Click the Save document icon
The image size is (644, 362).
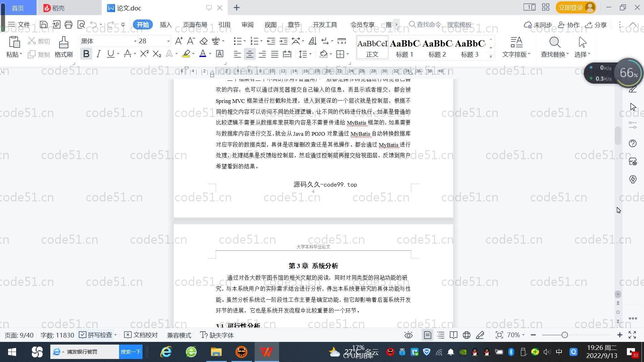coord(43,24)
